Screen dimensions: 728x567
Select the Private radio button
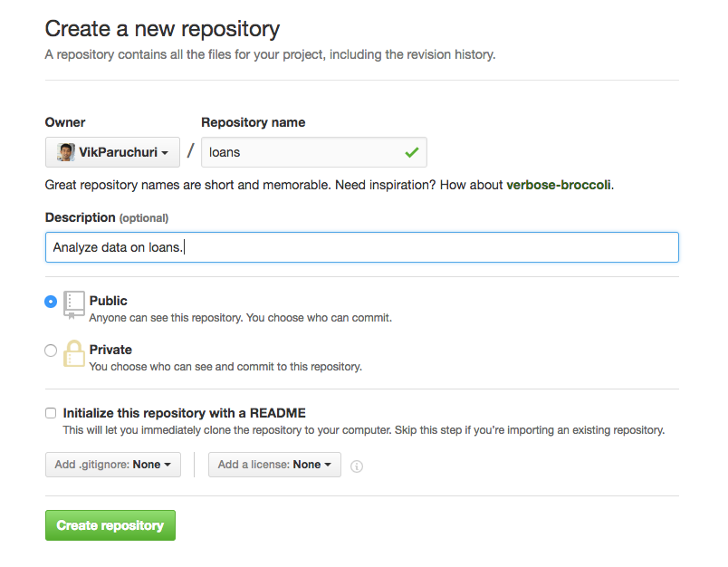point(51,351)
